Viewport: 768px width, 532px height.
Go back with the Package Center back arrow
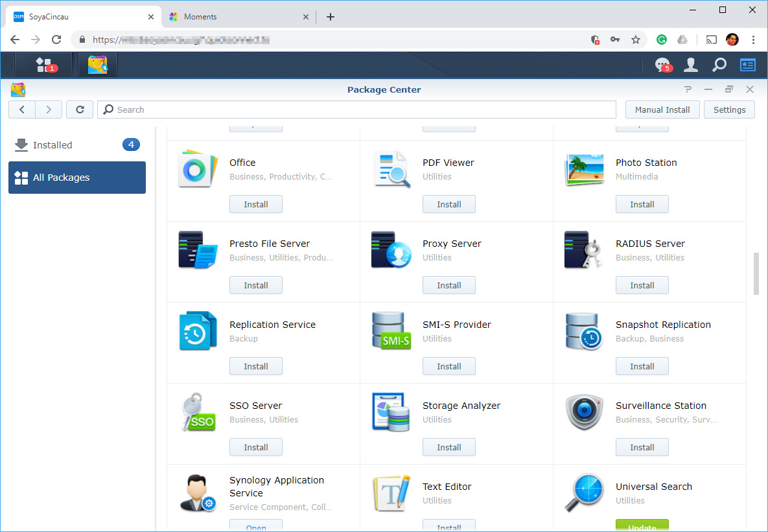pyautogui.click(x=22, y=110)
